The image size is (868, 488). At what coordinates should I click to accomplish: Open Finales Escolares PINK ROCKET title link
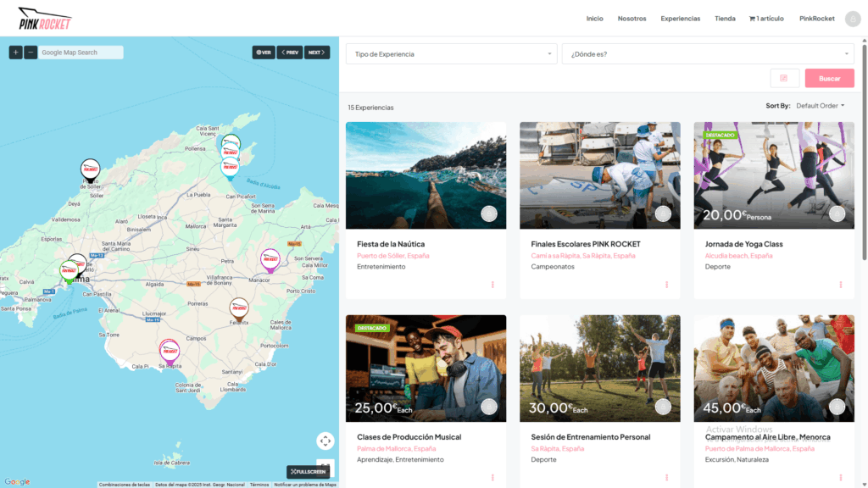click(x=586, y=244)
